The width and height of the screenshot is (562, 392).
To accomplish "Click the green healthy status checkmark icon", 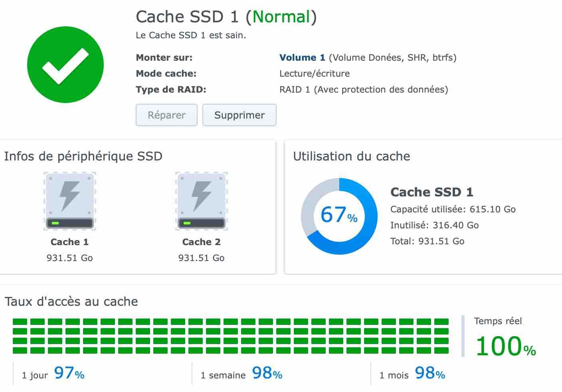I will tap(65, 65).
